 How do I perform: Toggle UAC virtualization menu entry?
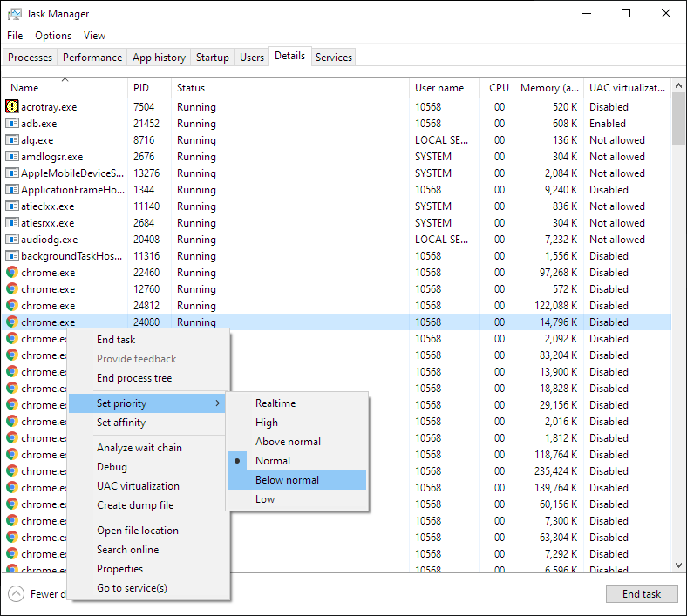click(148, 486)
